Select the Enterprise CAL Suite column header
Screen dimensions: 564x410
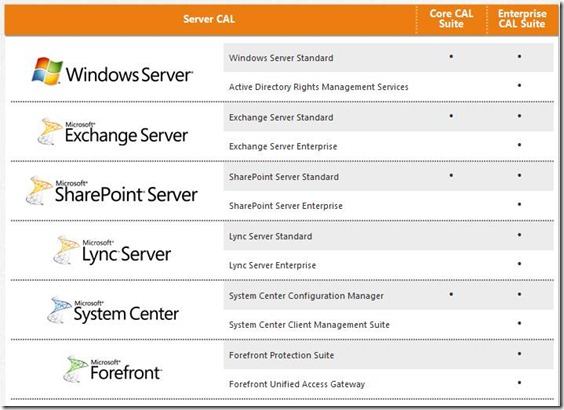pyautogui.click(x=522, y=19)
